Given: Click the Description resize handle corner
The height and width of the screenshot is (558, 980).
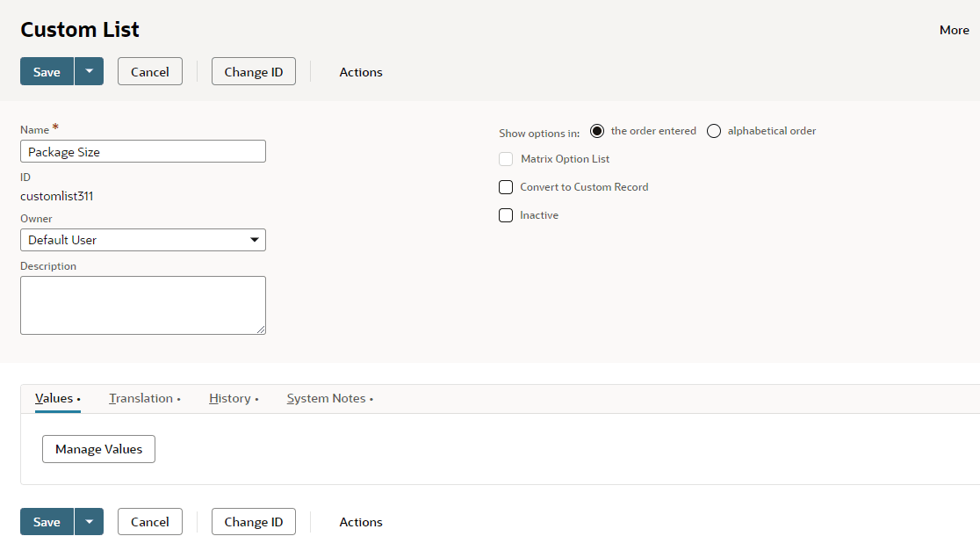Looking at the screenshot, I should pyautogui.click(x=261, y=329).
